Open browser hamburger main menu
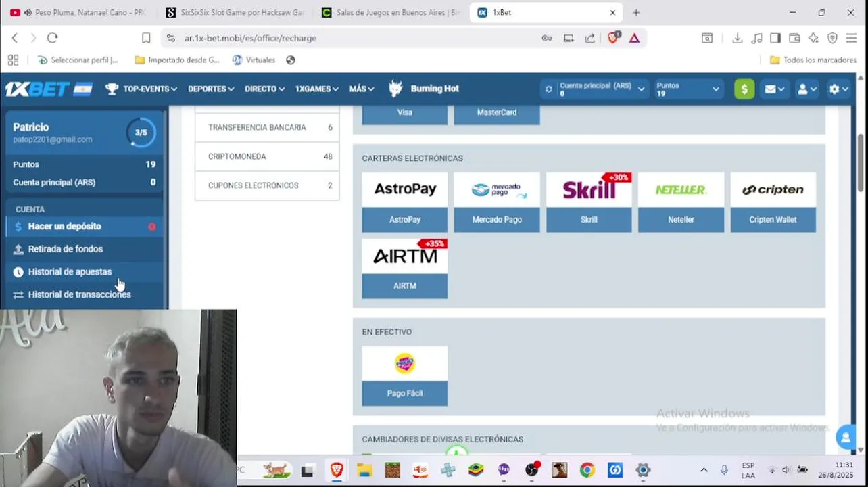 point(851,38)
